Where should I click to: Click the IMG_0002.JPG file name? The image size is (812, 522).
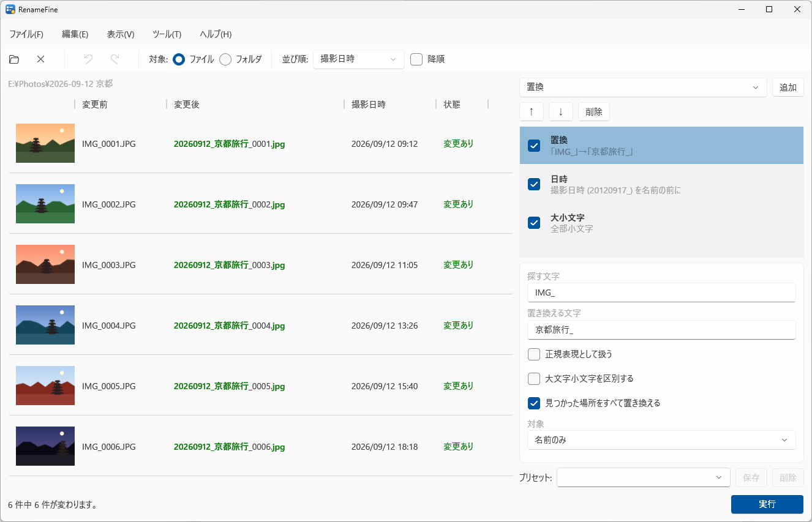[109, 204]
